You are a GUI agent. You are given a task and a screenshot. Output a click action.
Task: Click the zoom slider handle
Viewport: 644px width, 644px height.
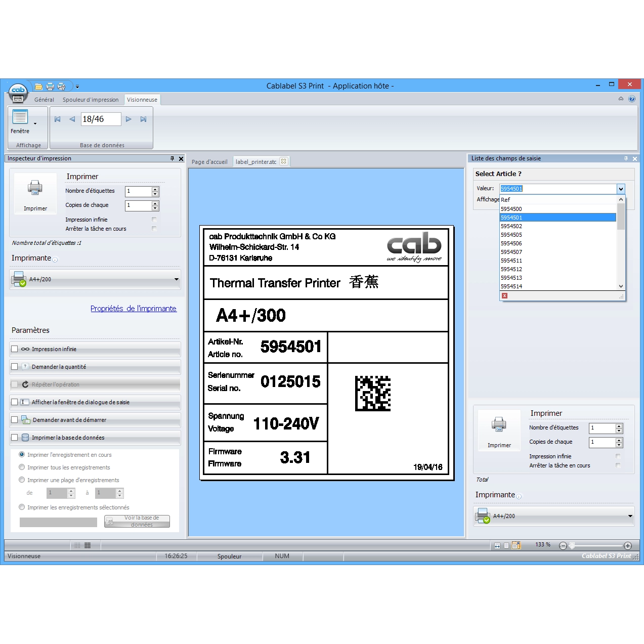point(572,545)
